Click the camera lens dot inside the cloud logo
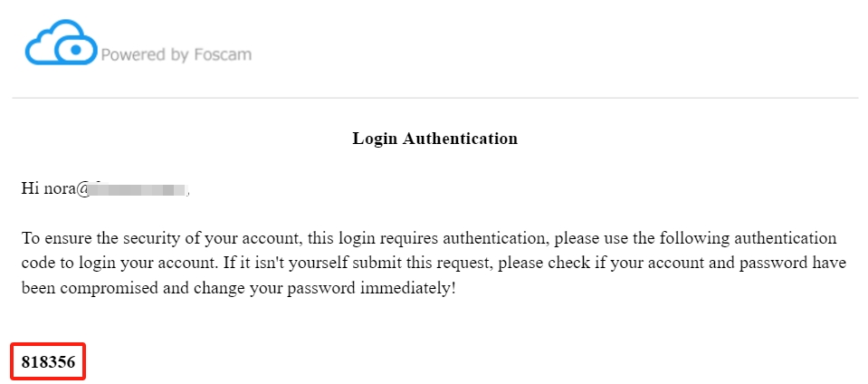Screen dimensions: 868x384 (x=76, y=50)
